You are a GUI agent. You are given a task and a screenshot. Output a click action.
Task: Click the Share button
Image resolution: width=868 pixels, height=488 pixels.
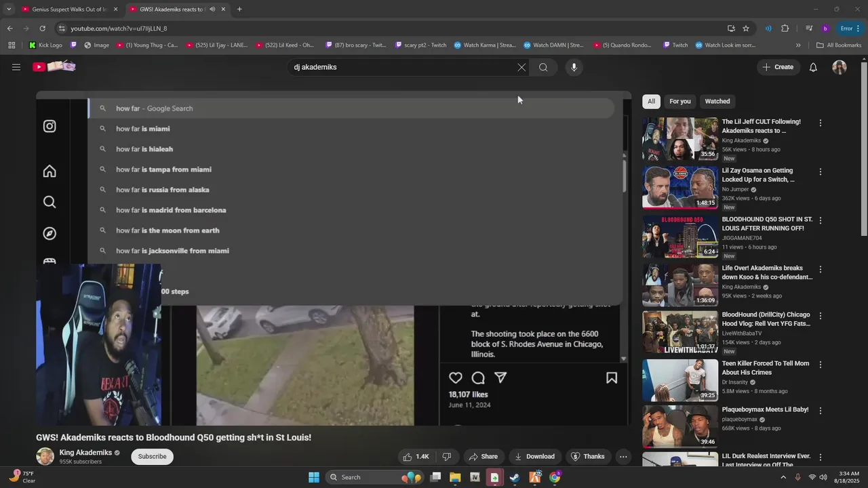[x=484, y=457]
